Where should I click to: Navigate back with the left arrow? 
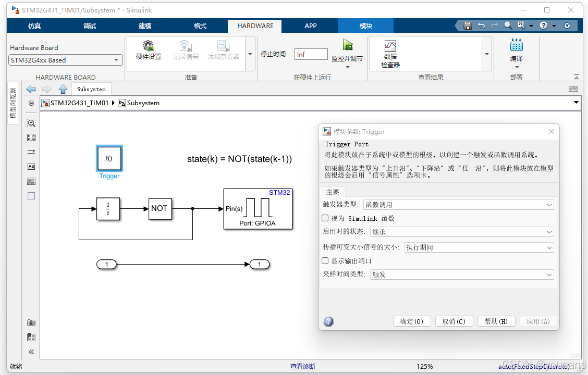(31, 89)
